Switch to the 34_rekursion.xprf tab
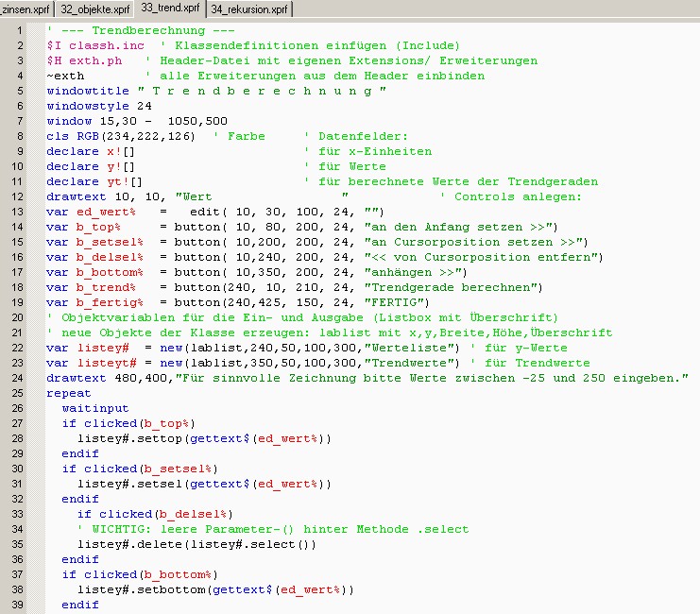 pyautogui.click(x=248, y=9)
